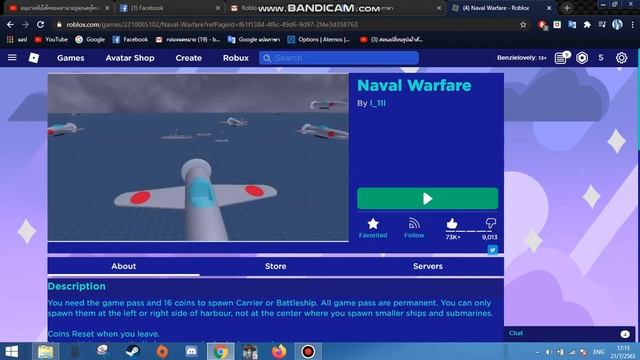Open the YouTube bookmark
Viewport: 640px width, 360px height.
click(x=51, y=40)
